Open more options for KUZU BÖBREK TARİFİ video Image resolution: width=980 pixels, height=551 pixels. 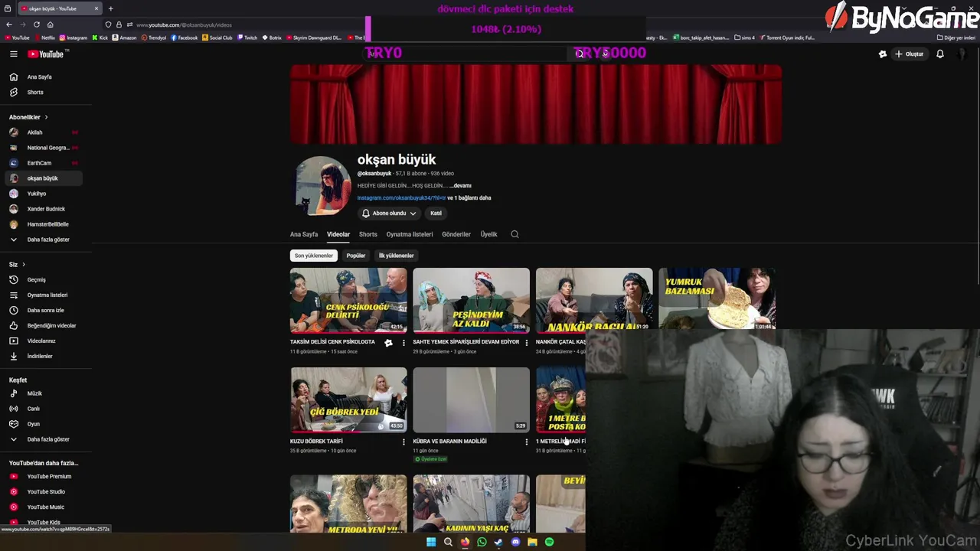click(403, 442)
